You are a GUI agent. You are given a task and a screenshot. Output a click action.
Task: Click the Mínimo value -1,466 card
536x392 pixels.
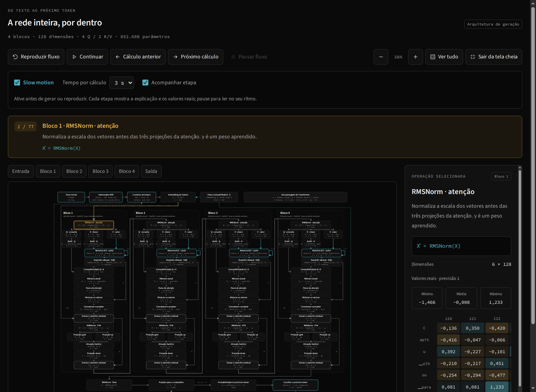tap(427, 298)
